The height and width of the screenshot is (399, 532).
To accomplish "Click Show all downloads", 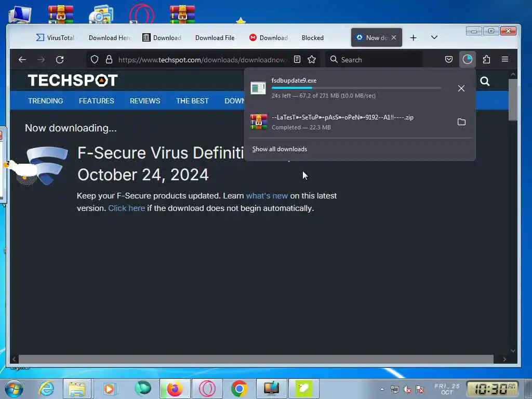I will coord(280,149).
